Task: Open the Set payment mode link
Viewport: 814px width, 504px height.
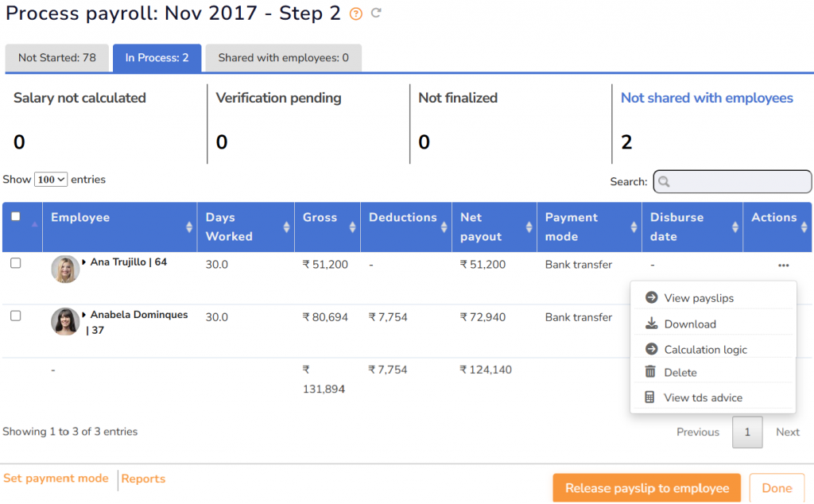Action: [56, 479]
